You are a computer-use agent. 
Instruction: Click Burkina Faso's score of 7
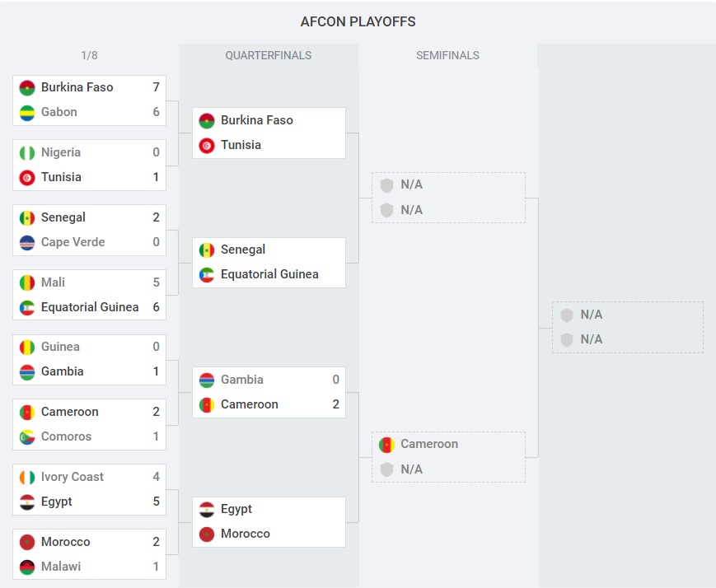click(156, 87)
